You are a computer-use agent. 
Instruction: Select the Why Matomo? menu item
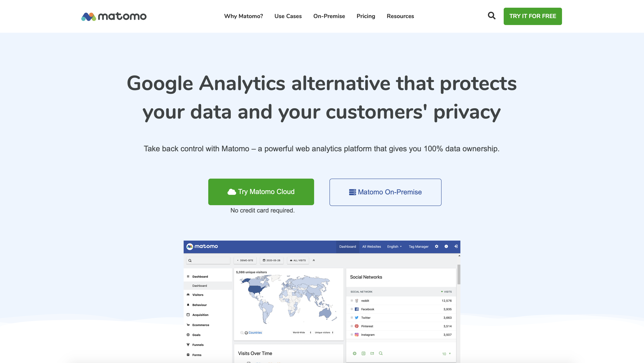tap(243, 16)
